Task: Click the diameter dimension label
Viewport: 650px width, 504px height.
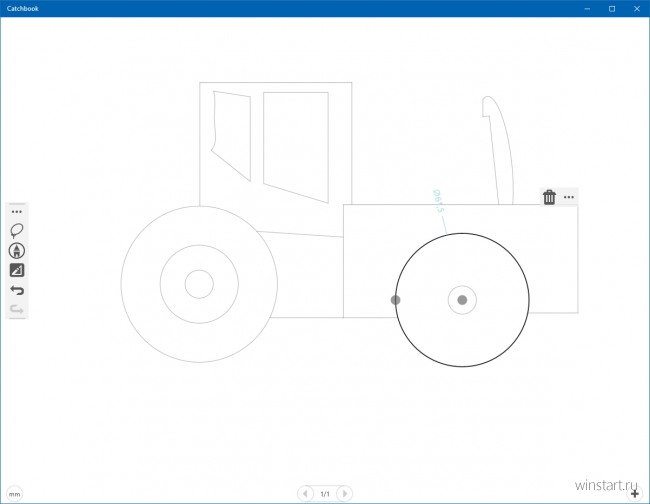Action: tap(438, 201)
